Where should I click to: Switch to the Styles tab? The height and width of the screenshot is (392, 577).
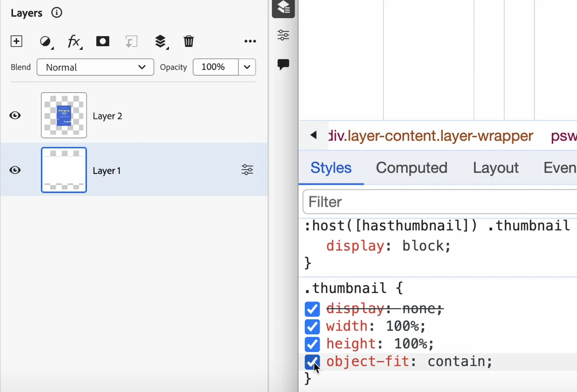331,168
